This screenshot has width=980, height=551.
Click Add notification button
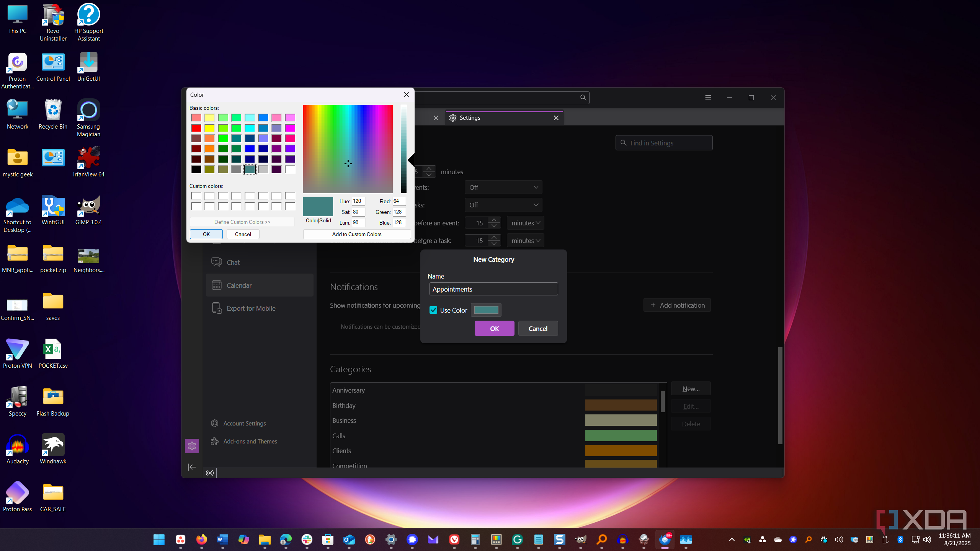tap(677, 305)
